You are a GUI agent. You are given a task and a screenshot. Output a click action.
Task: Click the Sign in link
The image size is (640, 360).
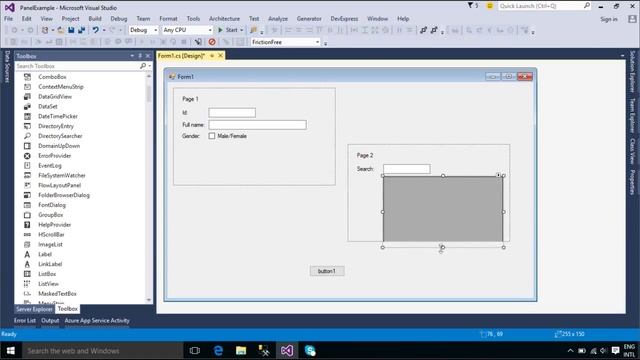coord(609,19)
